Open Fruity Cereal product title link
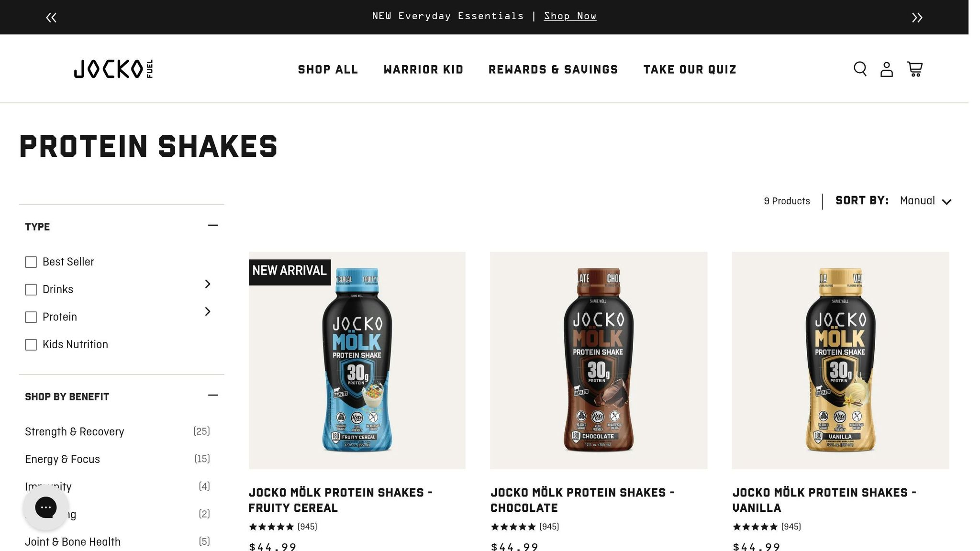Screen dimensions: 980x551 [x=340, y=500]
